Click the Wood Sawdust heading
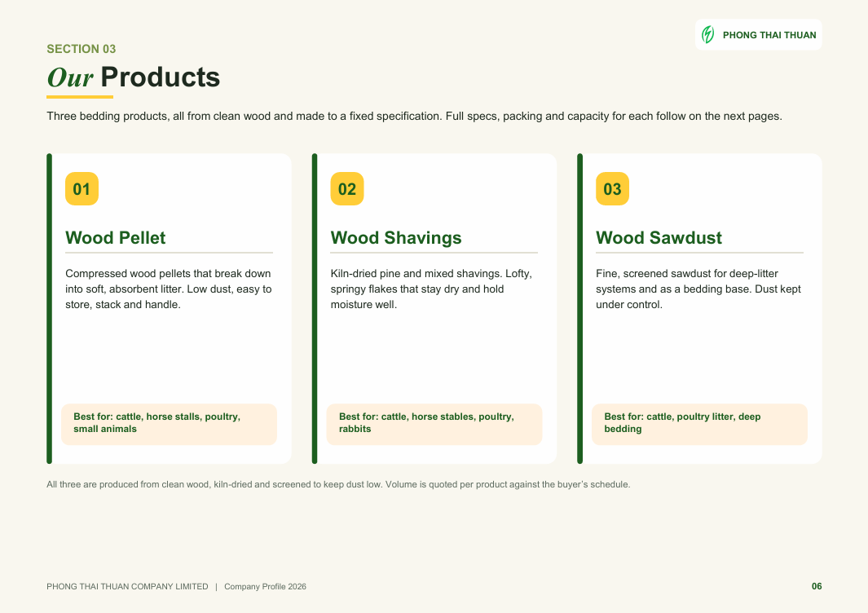 coord(659,237)
